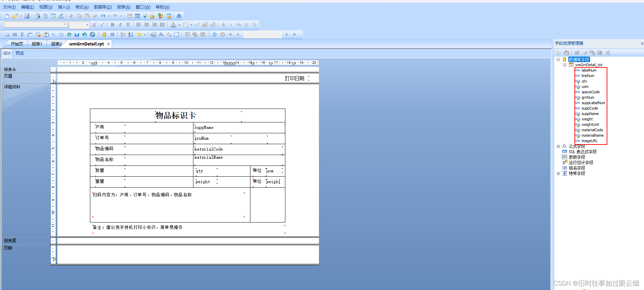The width and height of the screenshot is (644, 290).
Task: Open the 文件(F) menu
Action: click(10, 7)
